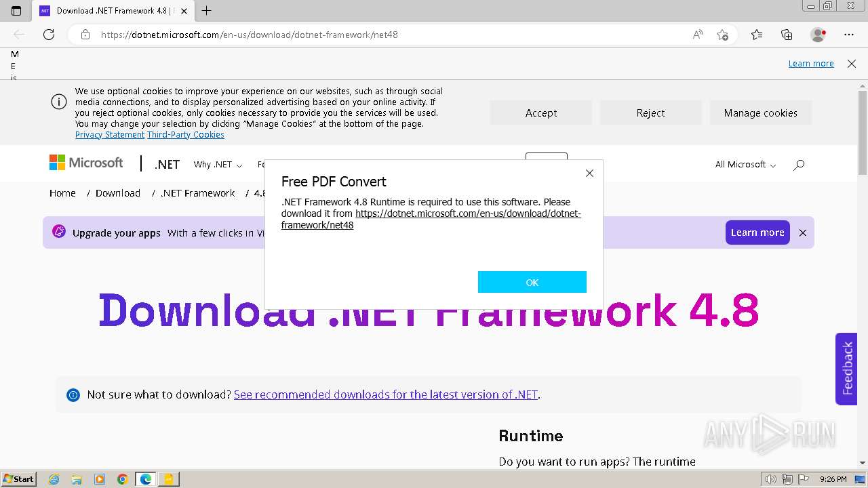Go to .NET Framework breadcrumb

[198, 193]
